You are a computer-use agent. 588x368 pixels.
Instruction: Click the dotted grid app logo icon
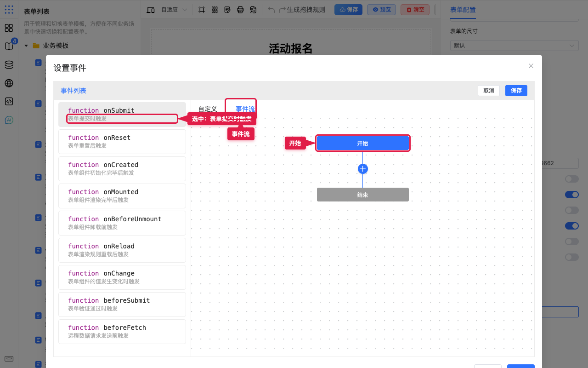click(x=9, y=9)
